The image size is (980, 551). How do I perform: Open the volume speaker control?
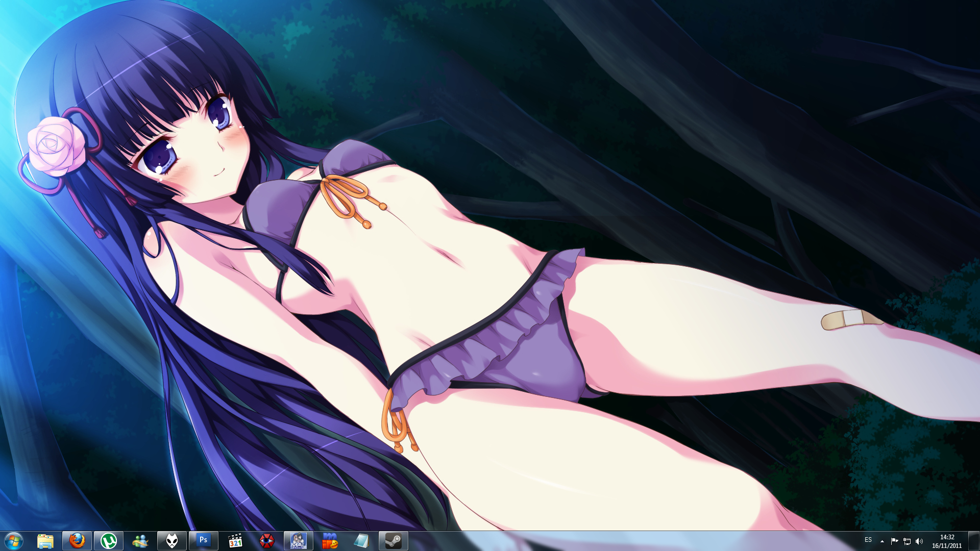click(919, 541)
